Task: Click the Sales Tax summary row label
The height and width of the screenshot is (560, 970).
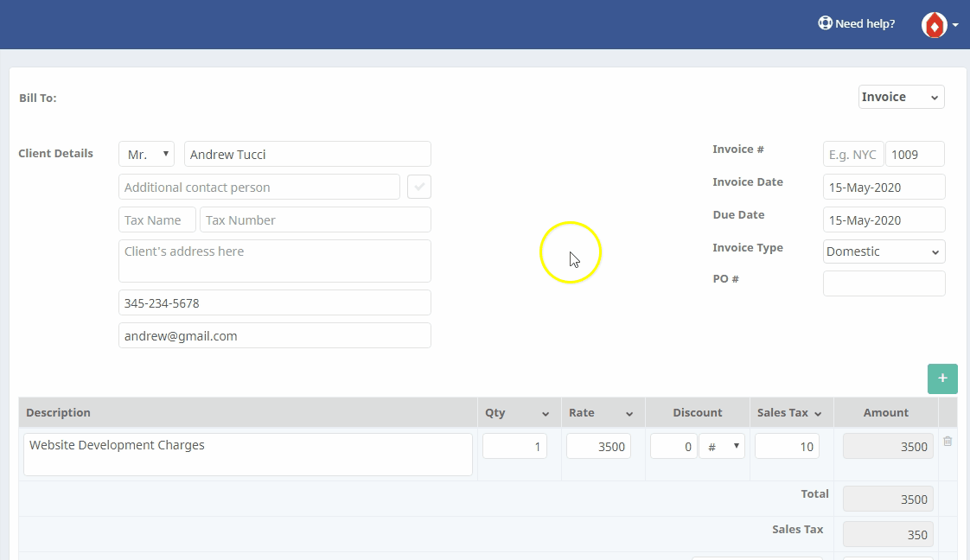Action: pyautogui.click(x=797, y=529)
